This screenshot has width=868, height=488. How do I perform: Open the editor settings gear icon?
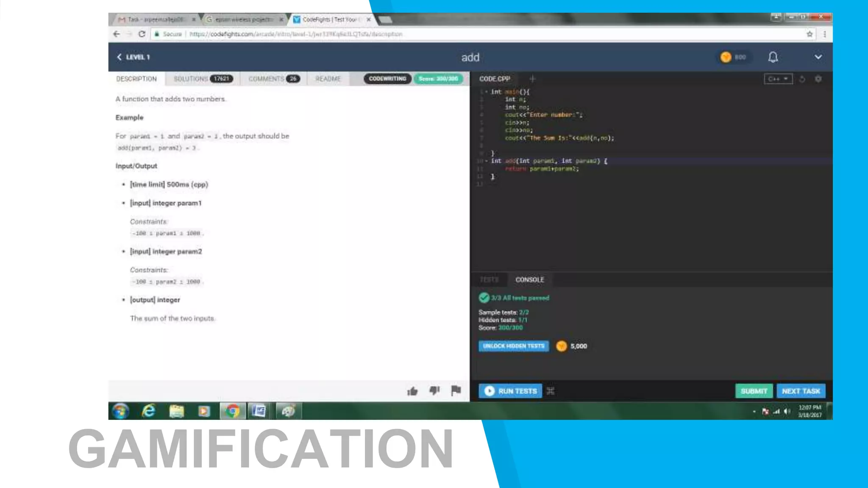click(x=818, y=79)
